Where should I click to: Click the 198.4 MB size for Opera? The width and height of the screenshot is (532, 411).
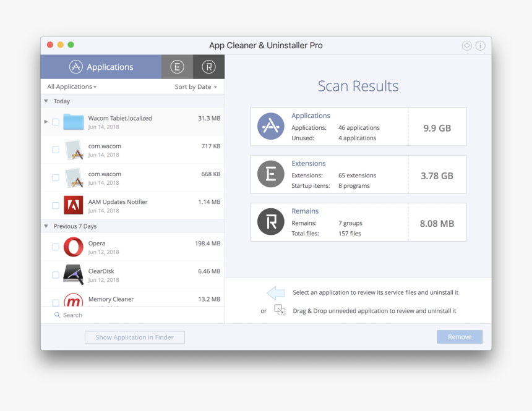coord(208,244)
